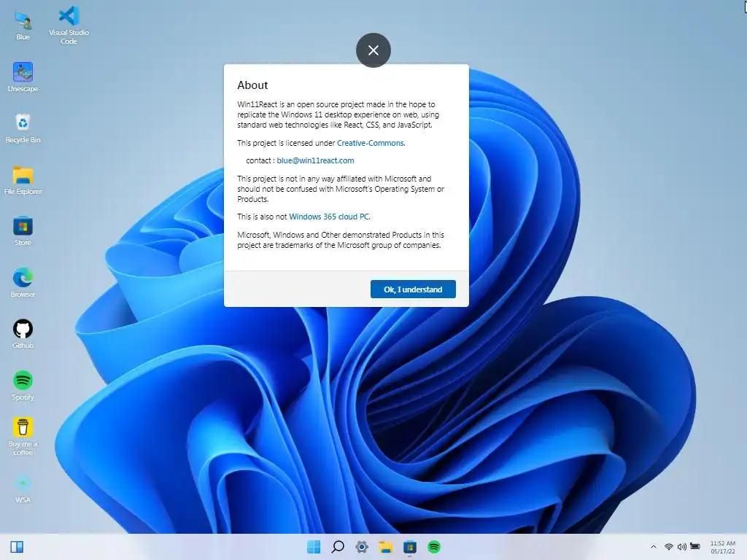Open Settings from the taskbar

(362, 547)
